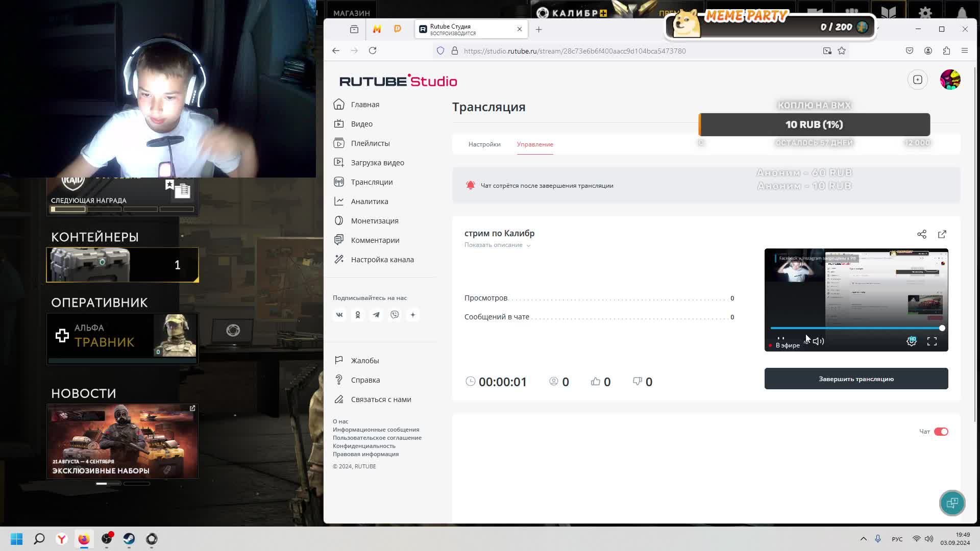Open stream in new window icon
This screenshot has height=551, width=980.
pyautogui.click(x=942, y=234)
